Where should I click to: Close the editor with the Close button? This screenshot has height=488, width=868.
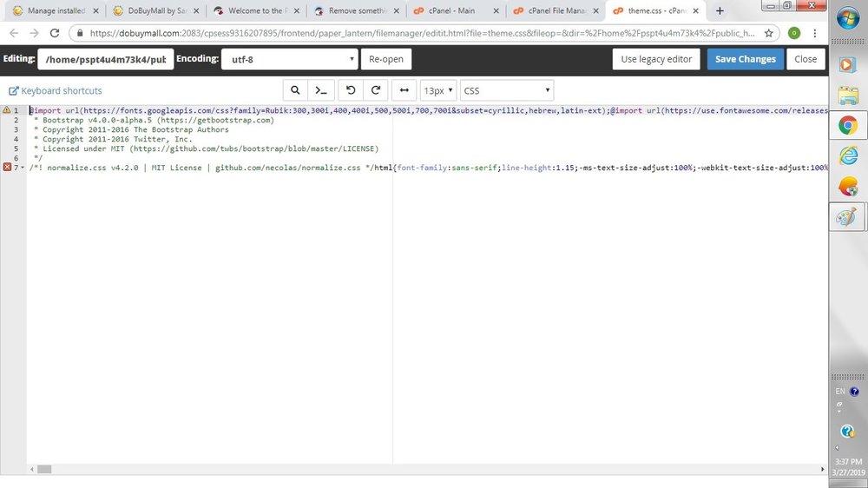806,59
